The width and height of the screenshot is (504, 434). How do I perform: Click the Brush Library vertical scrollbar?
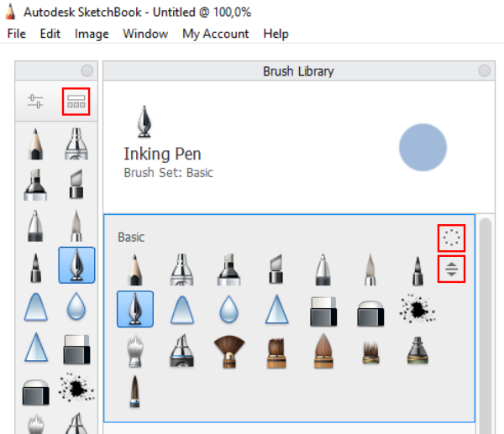(486, 326)
